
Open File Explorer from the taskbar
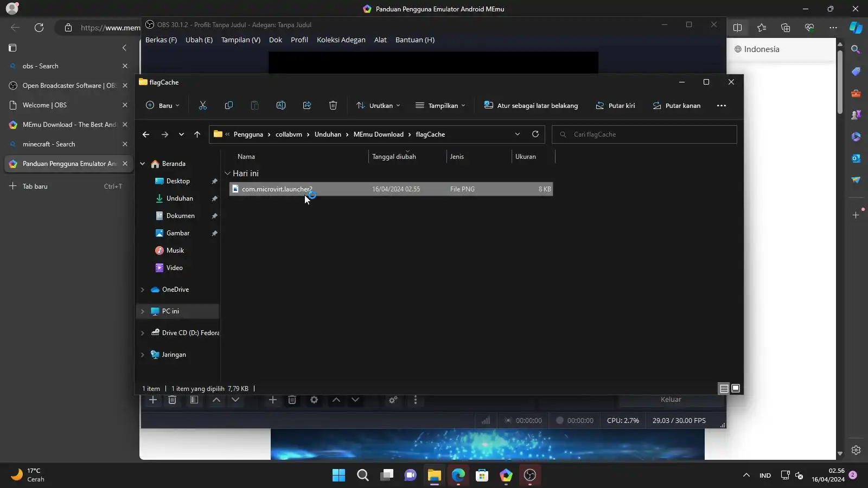coord(434,476)
